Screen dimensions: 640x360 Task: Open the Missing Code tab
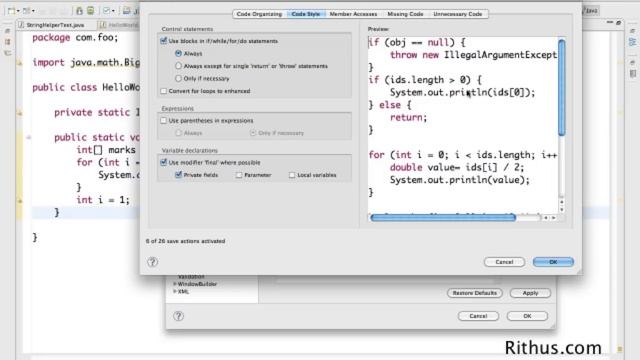click(x=405, y=14)
